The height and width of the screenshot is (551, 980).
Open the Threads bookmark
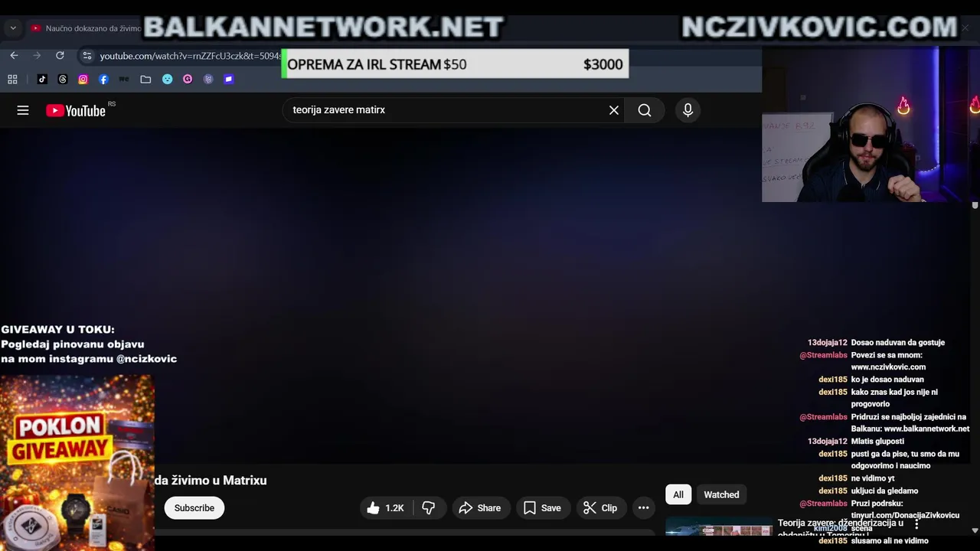click(63, 79)
